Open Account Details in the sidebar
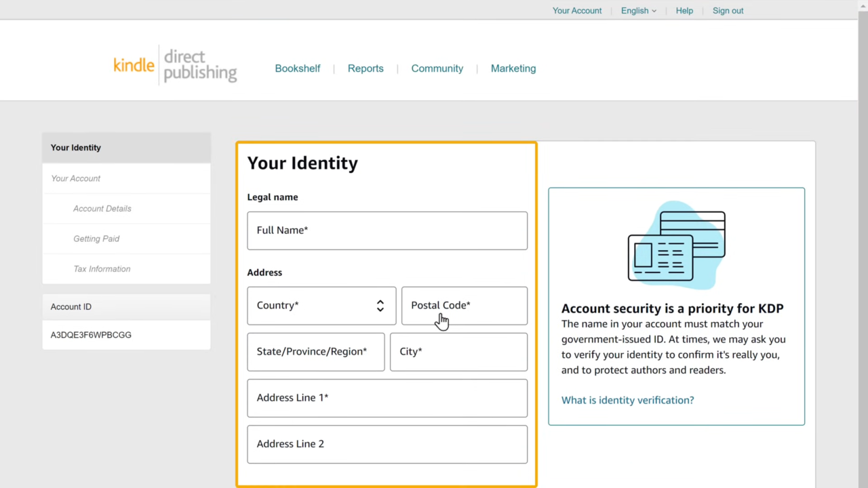 click(x=126, y=209)
